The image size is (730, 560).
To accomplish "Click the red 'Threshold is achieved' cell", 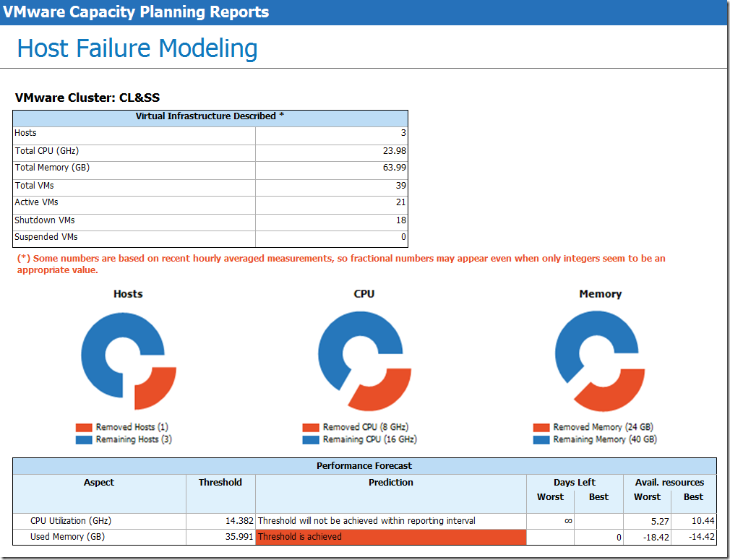I will click(391, 537).
